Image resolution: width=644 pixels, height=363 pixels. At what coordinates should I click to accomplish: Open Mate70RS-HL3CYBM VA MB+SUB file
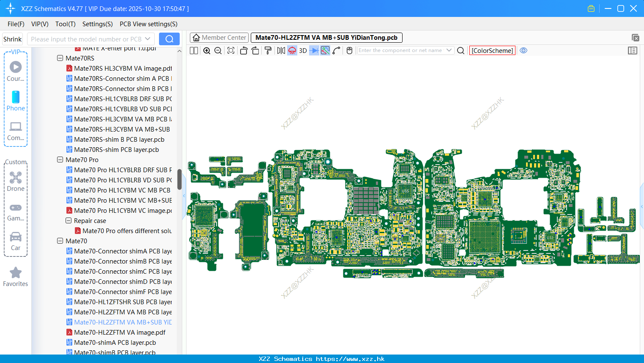118,129
